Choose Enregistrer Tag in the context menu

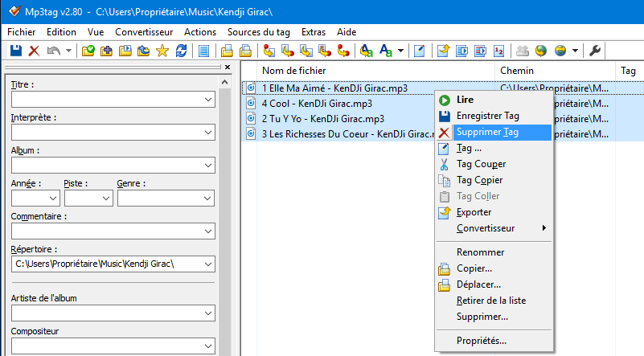pos(494,117)
